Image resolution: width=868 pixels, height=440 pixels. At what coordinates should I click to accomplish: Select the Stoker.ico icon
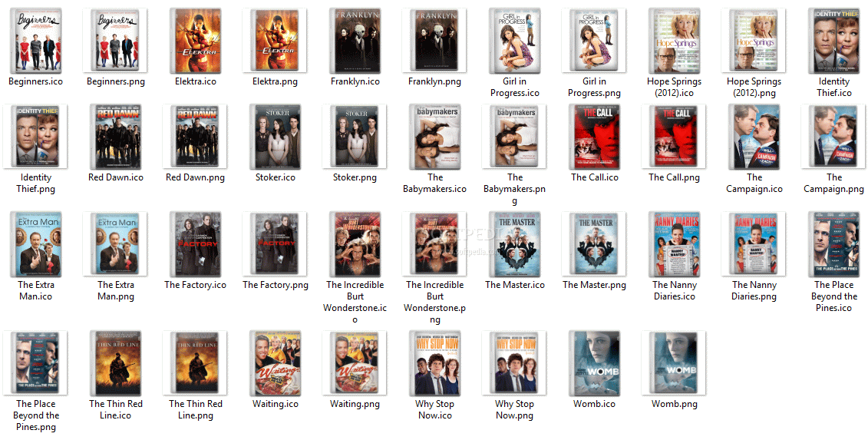tap(275, 137)
